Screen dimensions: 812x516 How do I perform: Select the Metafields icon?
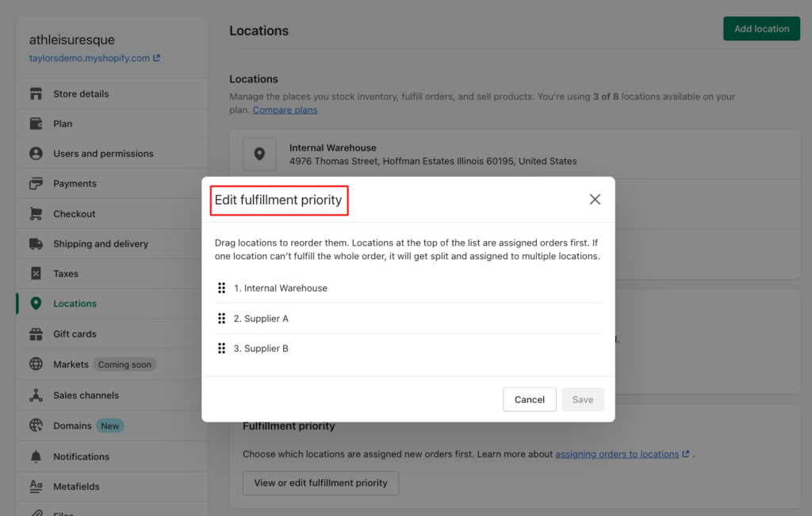pyautogui.click(x=36, y=487)
